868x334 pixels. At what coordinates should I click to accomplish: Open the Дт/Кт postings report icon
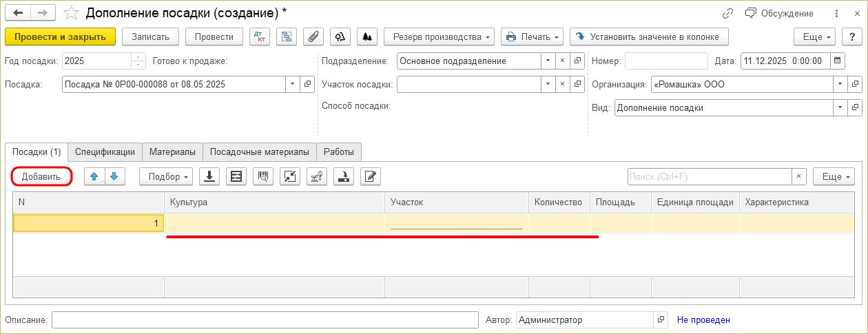[x=260, y=36]
